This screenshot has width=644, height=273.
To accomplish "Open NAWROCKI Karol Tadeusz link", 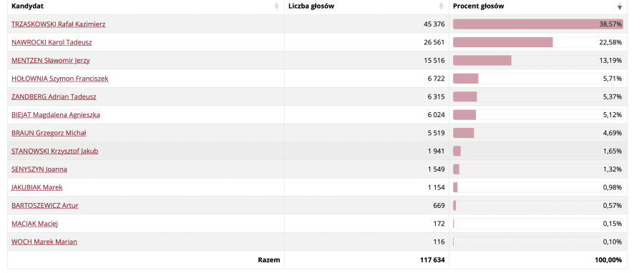I will coord(52,42).
